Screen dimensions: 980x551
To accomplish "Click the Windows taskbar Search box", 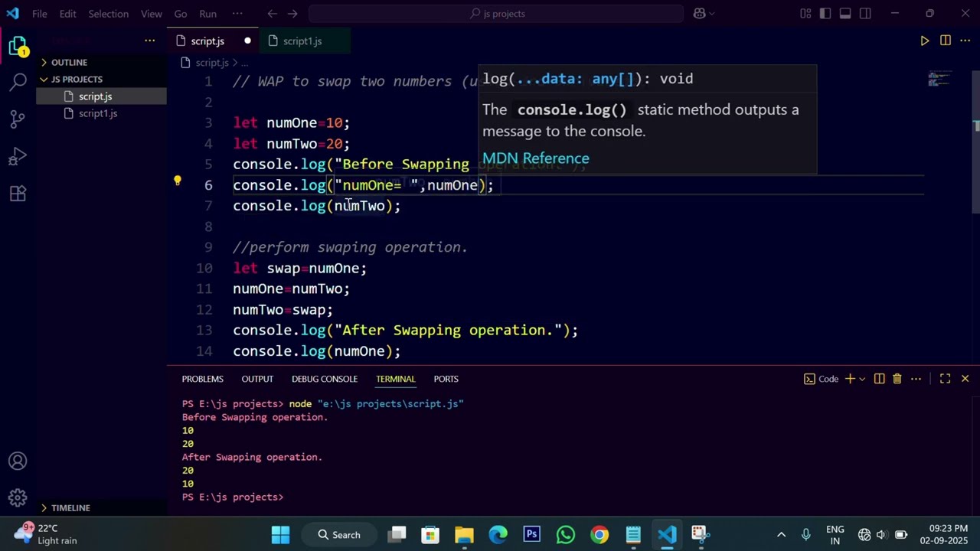I will 338,535.
